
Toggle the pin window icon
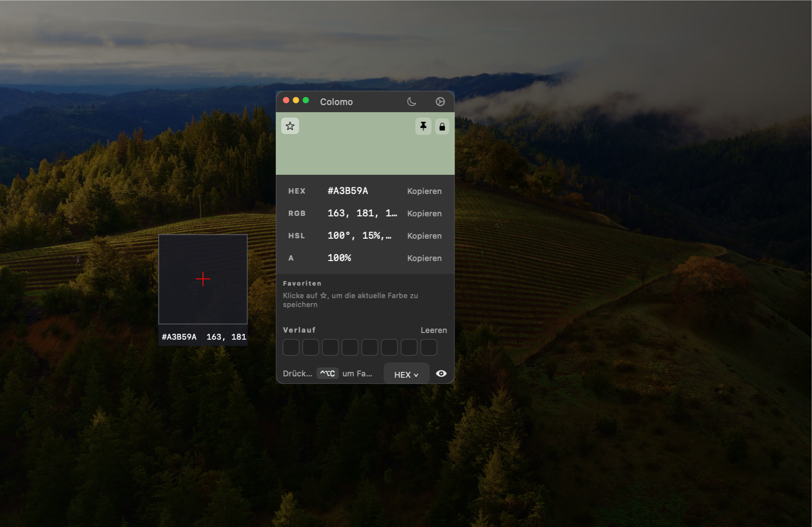[423, 126]
